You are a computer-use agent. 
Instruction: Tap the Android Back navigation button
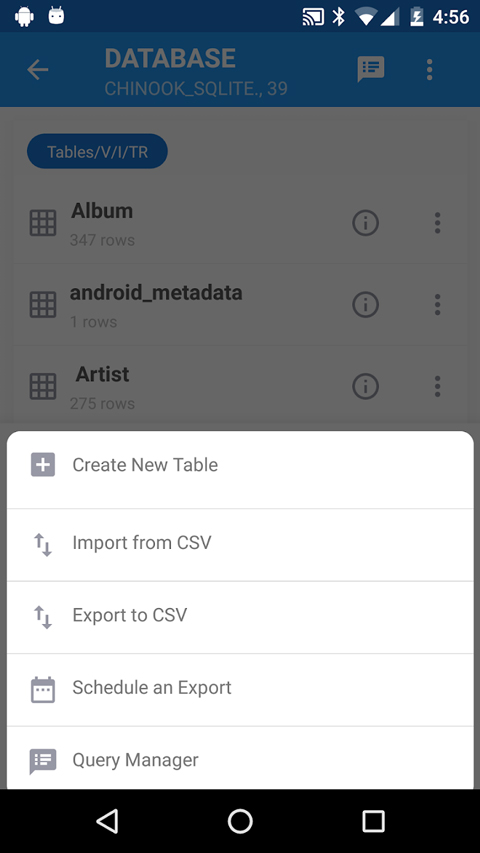click(x=107, y=821)
